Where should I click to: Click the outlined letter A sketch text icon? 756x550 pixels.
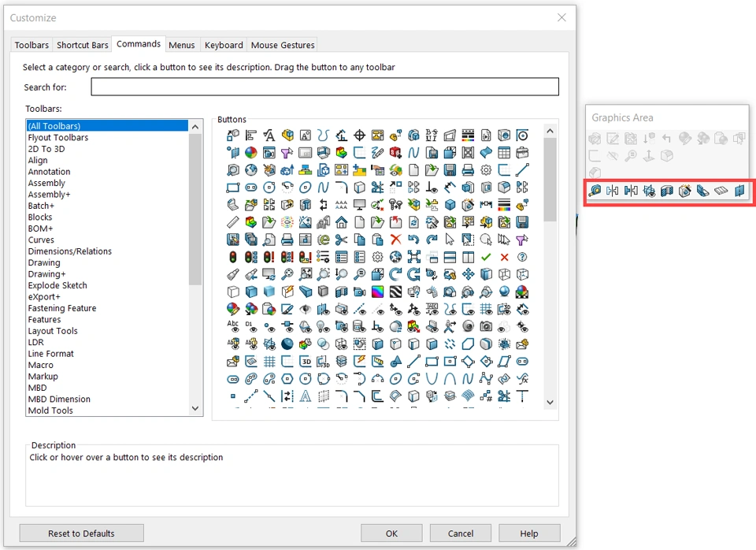(306, 396)
